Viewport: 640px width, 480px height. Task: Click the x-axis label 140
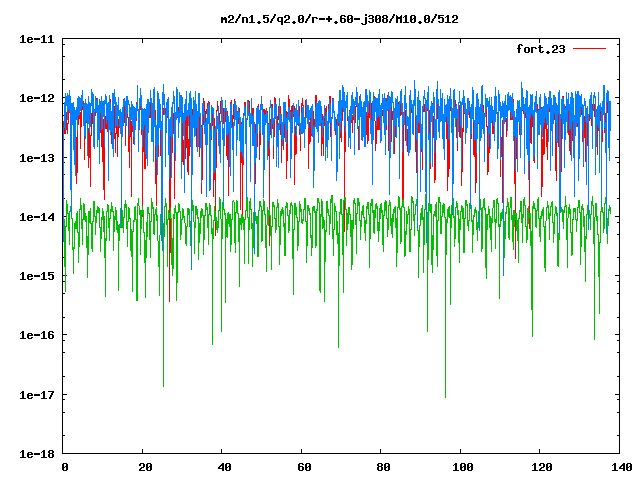coord(622,467)
